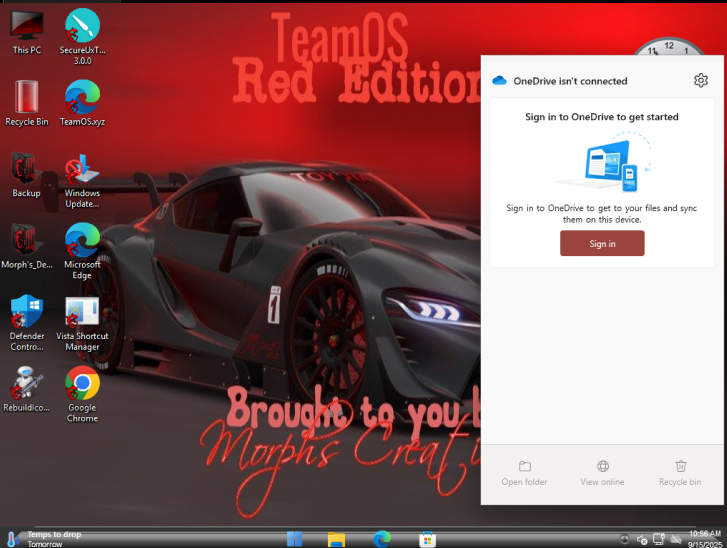Open the This PC desktop icon
Screen dimensions: 727x548
point(27,32)
